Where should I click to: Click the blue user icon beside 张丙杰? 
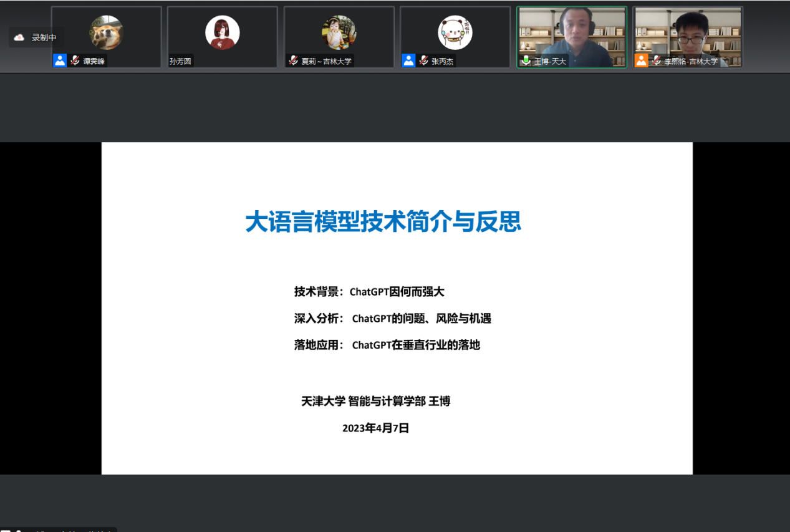pos(408,60)
